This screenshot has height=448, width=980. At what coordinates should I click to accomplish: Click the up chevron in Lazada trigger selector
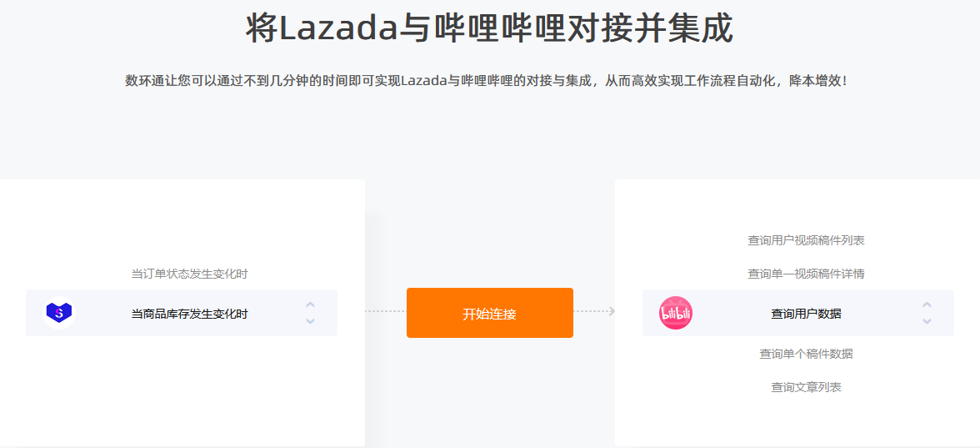click(x=310, y=305)
